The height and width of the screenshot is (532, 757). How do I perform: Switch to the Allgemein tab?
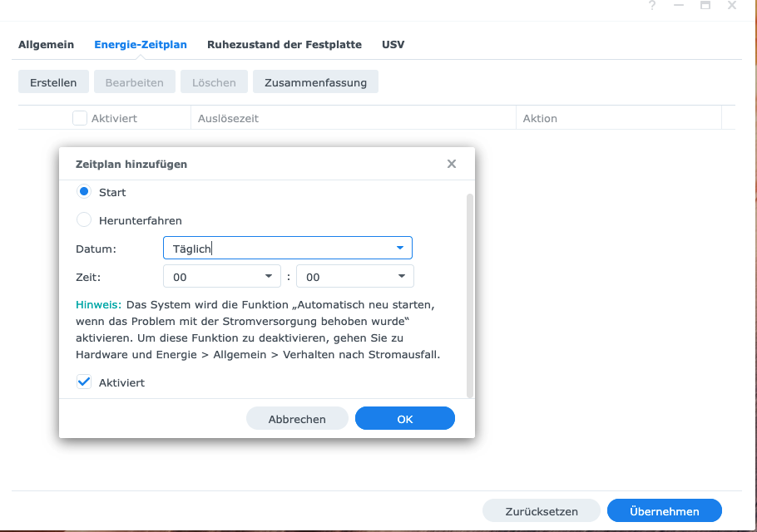pyautogui.click(x=47, y=44)
